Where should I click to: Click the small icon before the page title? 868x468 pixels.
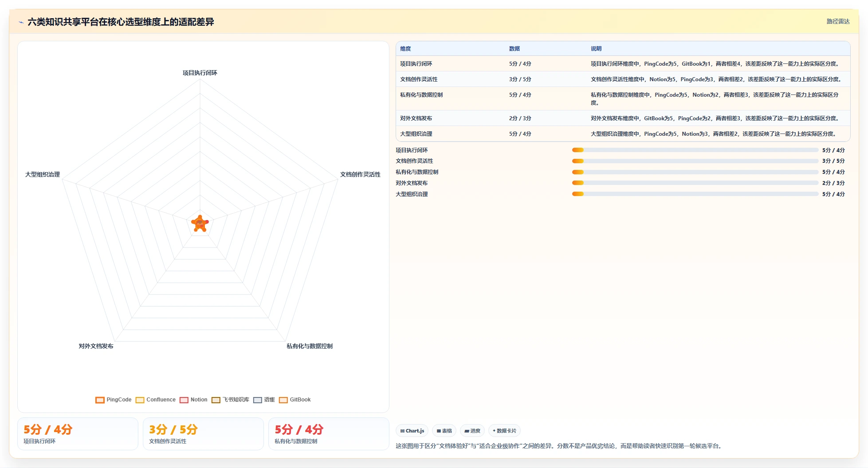(x=21, y=22)
